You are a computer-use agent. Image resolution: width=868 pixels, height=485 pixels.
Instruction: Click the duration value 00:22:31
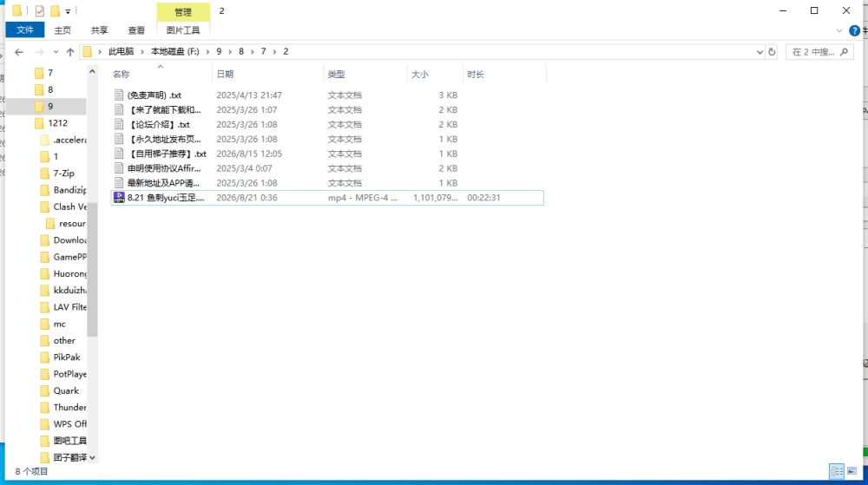[483, 198]
